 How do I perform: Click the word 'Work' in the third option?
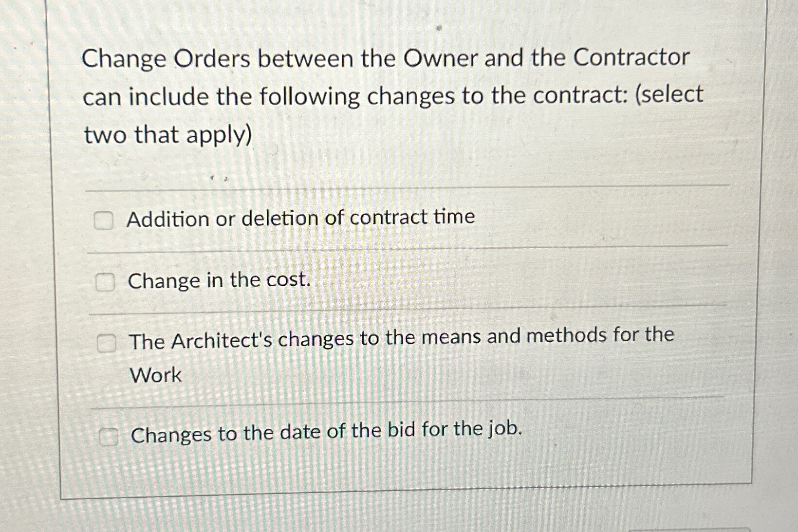(x=154, y=375)
